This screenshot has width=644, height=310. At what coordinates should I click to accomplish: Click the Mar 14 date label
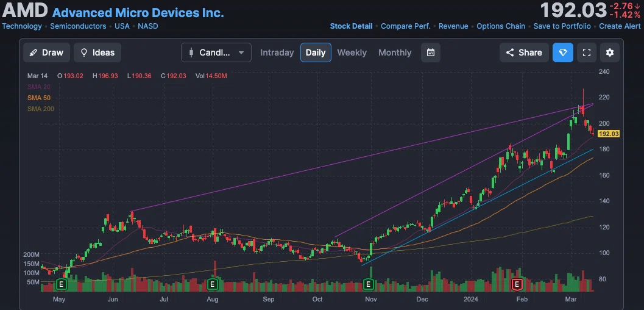[x=37, y=76]
